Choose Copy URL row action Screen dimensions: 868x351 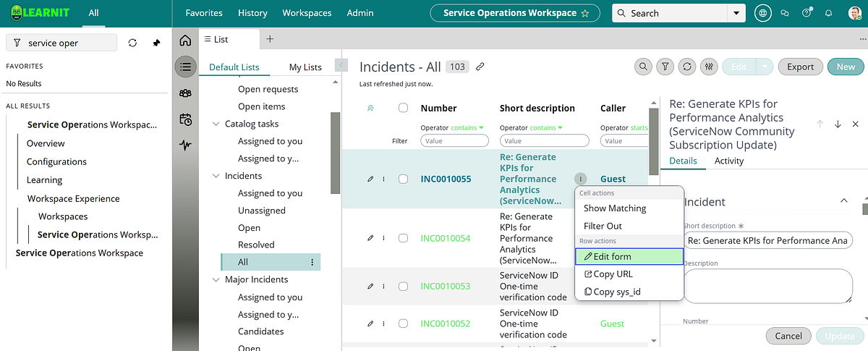tap(629, 274)
